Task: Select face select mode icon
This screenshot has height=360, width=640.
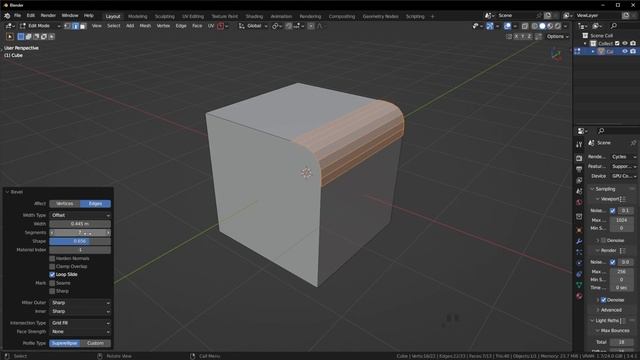Action: (x=83, y=26)
